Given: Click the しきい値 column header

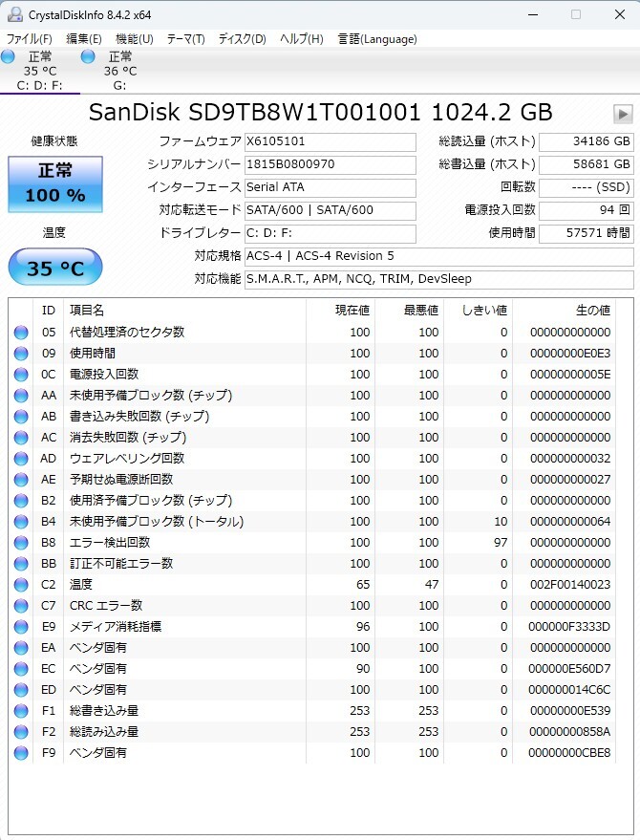Looking at the screenshot, I should tap(479, 311).
